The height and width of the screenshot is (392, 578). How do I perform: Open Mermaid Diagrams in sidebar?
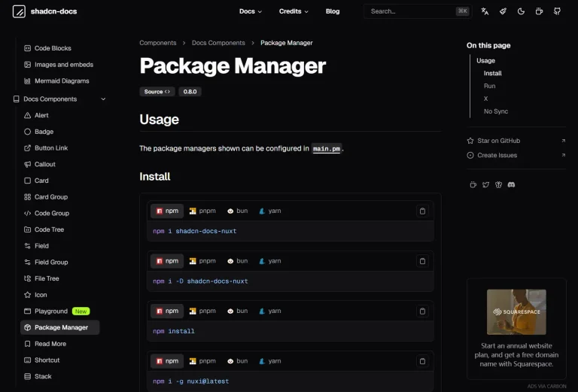click(x=56, y=81)
